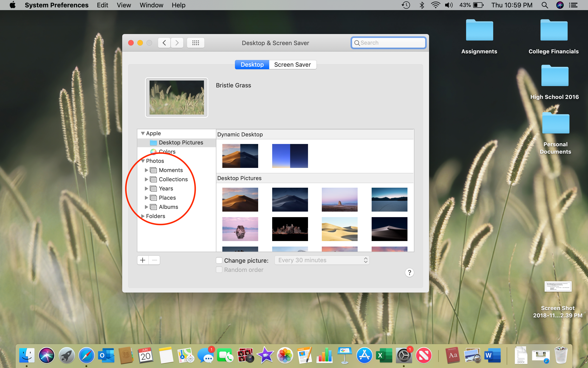Open Launchpad rocket icon in Dock
The height and width of the screenshot is (368, 588).
point(67,355)
